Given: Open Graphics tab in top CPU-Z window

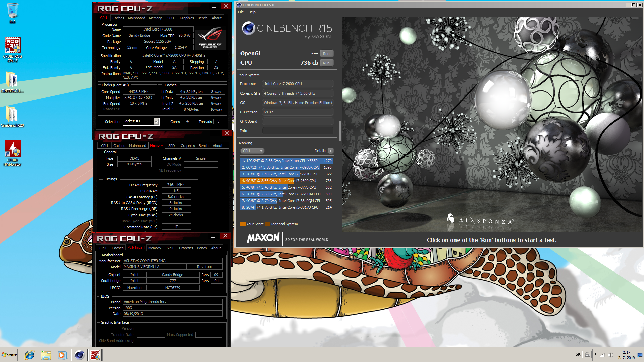Looking at the screenshot, I should click(186, 18).
